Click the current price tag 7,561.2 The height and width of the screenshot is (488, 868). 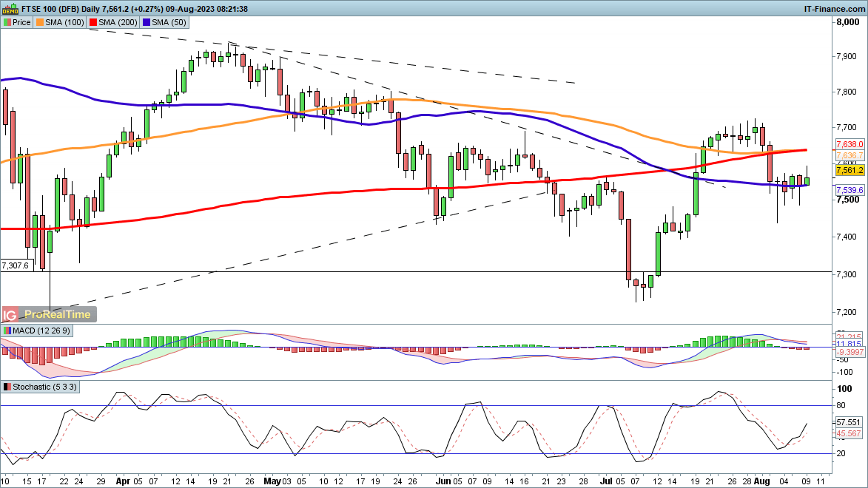(x=849, y=170)
